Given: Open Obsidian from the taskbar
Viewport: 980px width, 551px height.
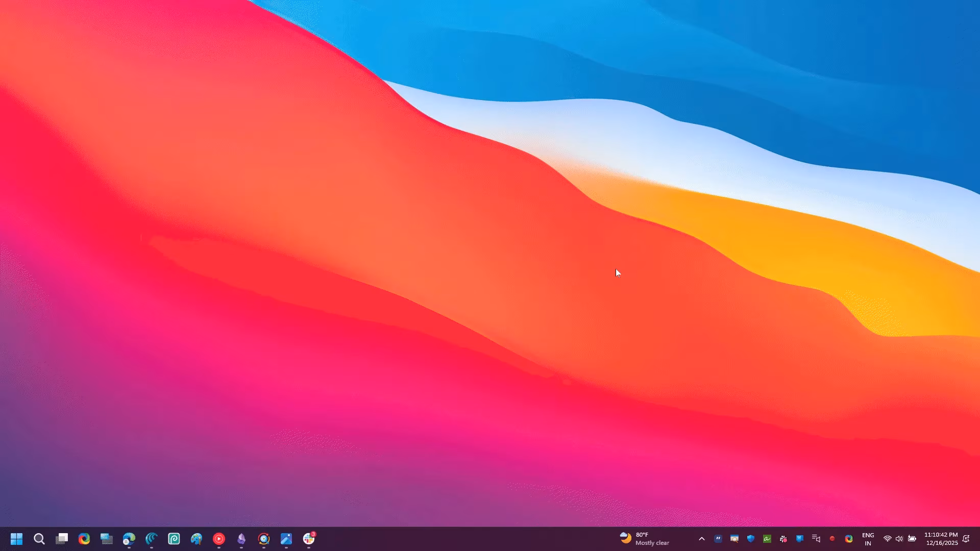Looking at the screenshot, I should (241, 539).
